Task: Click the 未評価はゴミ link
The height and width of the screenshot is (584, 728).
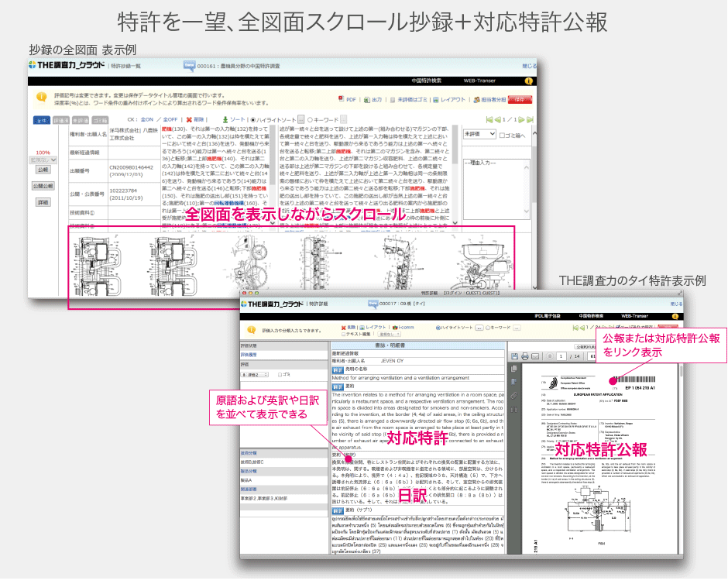Action: click(412, 100)
